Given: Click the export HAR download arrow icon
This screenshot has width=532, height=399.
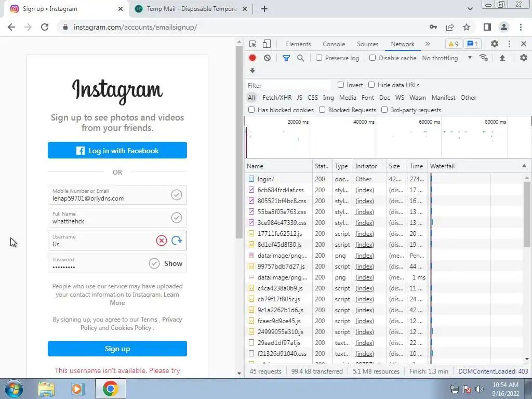Looking at the screenshot, I should (252, 71).
